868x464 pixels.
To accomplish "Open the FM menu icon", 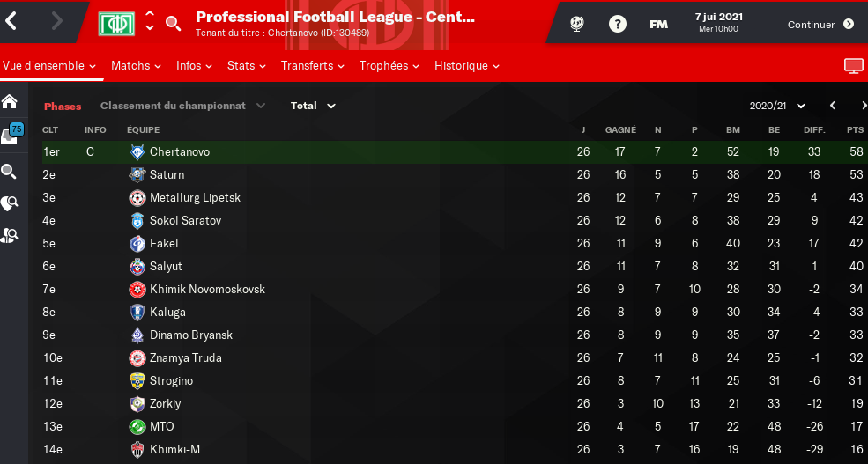I will (x=658, y=24).
